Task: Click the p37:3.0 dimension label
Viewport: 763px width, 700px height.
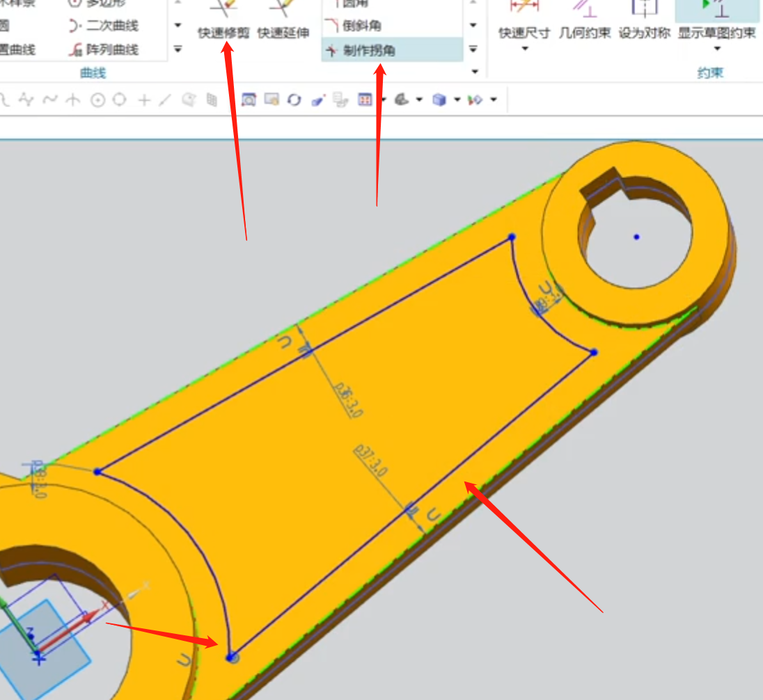Action: click(x=370, y=461)
